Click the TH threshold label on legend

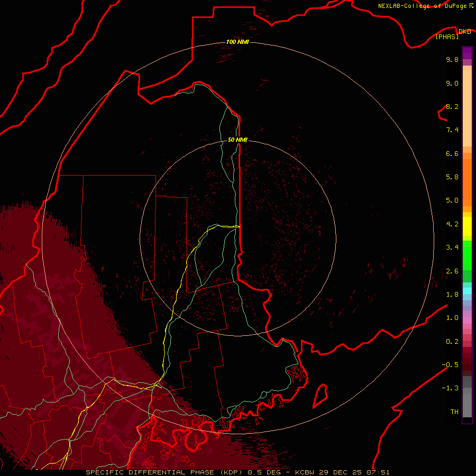point(454,412)
